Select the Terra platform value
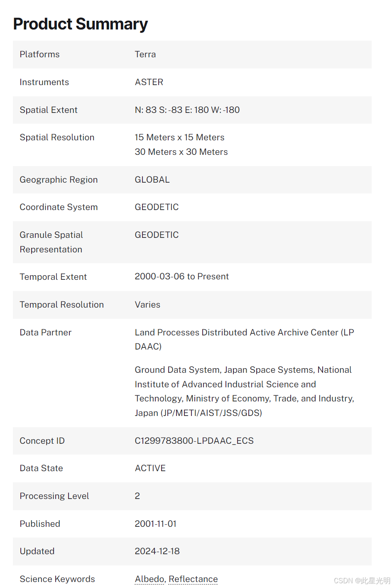The height and width of the screenshot is (587, 392). point(145,54)
